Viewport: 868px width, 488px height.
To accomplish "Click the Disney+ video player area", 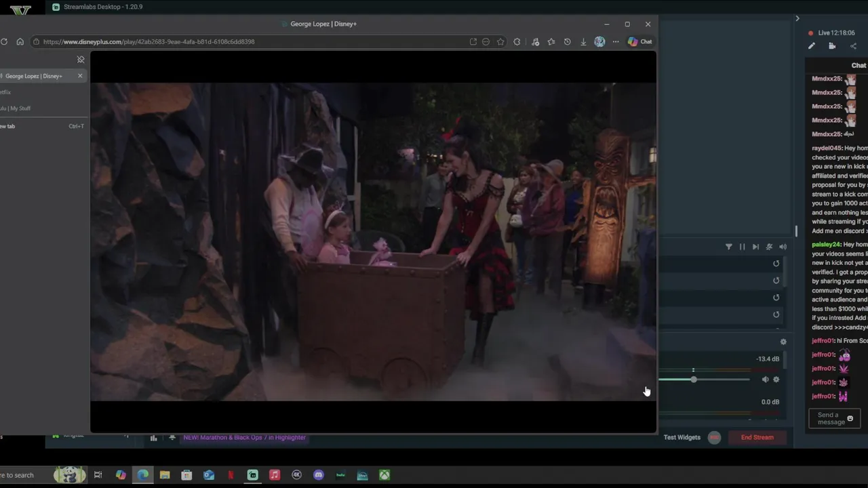I will pos(373,242).
